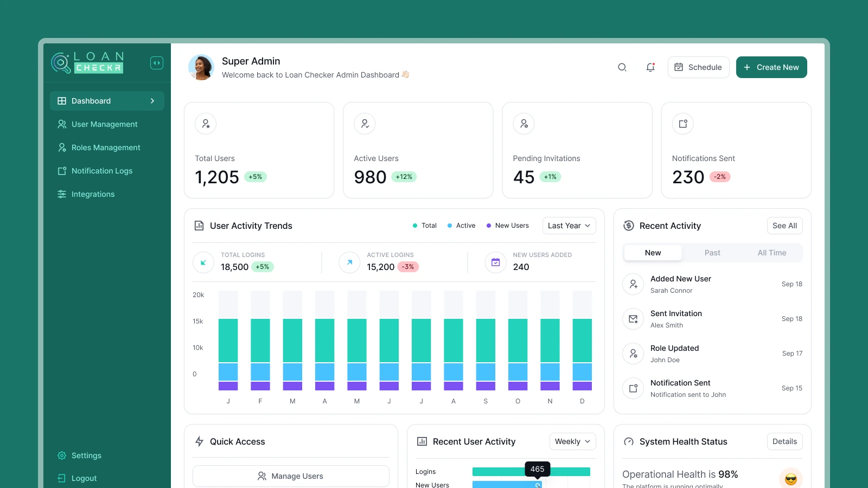Image resolution: width=868 pixels, height=488 pixels.
Task: Select the New activity tab
Action: click(653, 253)
